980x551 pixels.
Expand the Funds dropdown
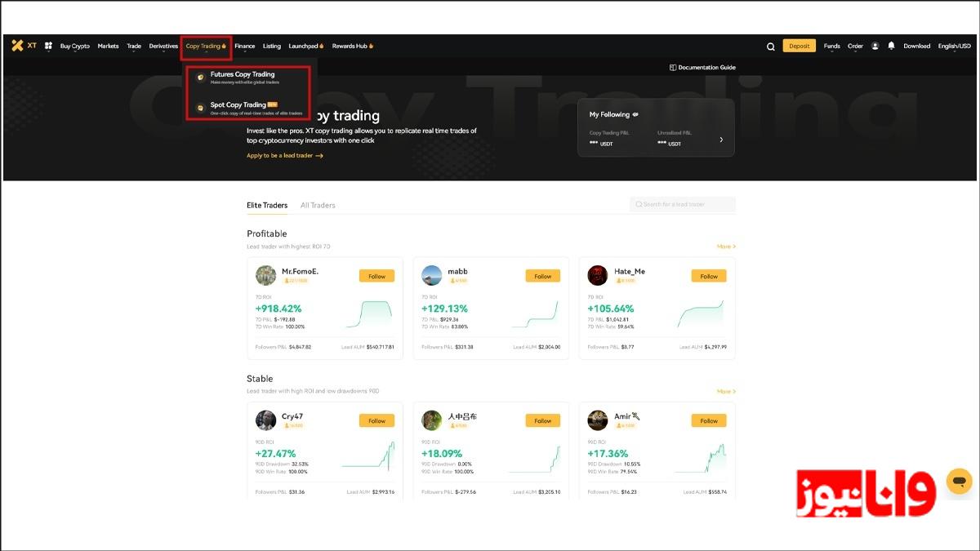click(x=831, y=46)
